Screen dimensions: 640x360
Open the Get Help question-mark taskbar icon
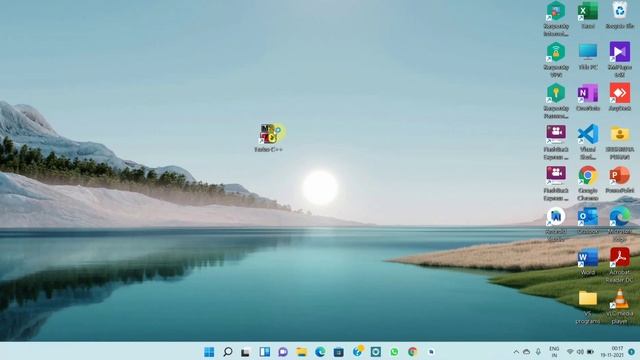tap(358, 351)
